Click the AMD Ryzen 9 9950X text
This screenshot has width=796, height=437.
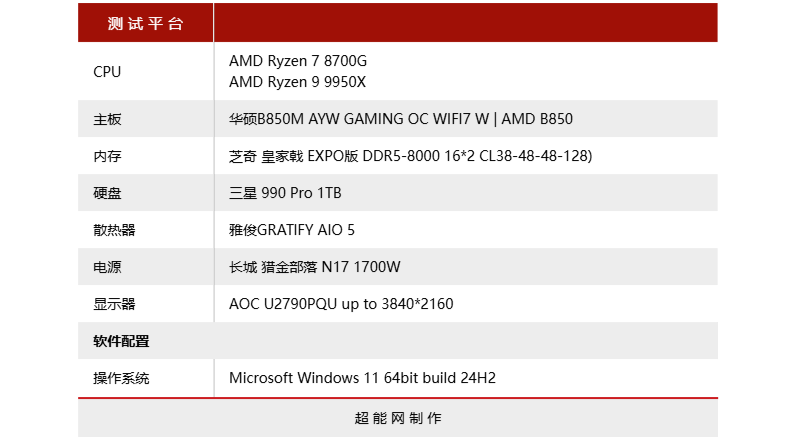tap(298, 82)
